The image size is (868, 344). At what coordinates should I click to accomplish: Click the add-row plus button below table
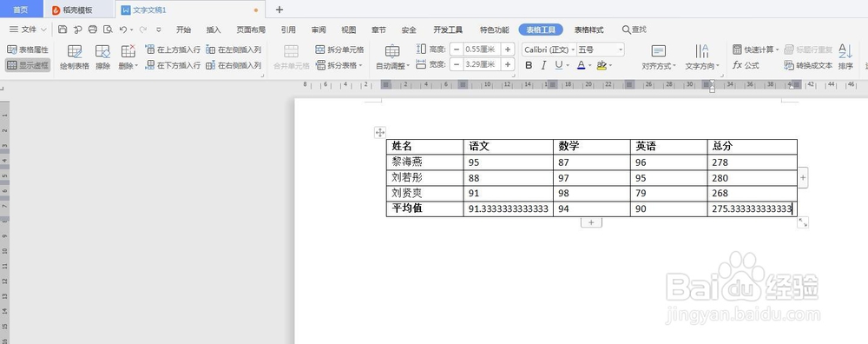click(x=591, y=222)
